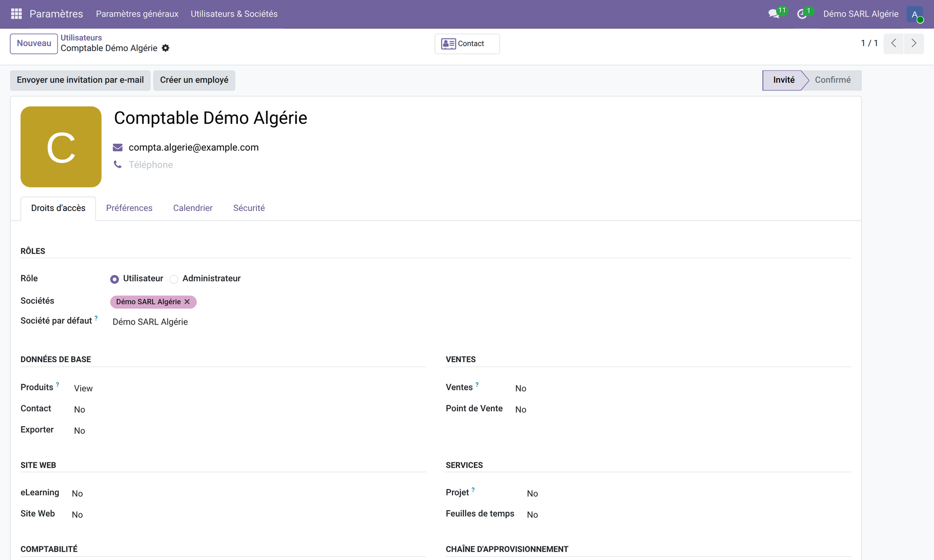Open Paramètres généraux menu
The height and width of the screenshot is (560, 934).
tap(137, 14)
